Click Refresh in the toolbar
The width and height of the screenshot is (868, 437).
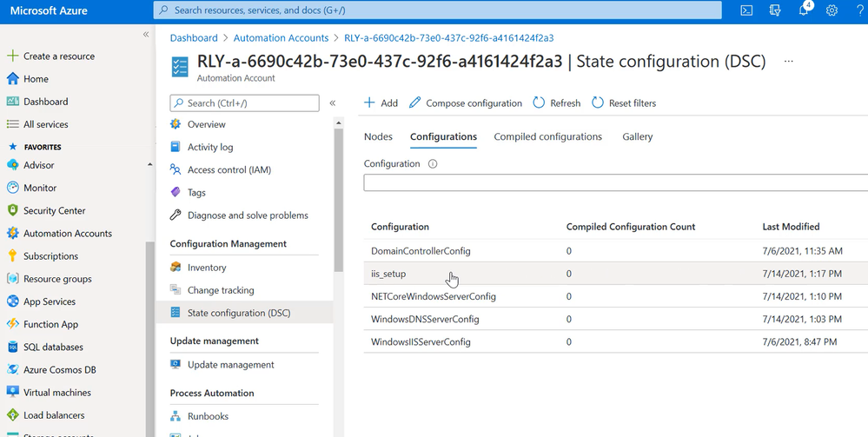(x=557, y=103)
